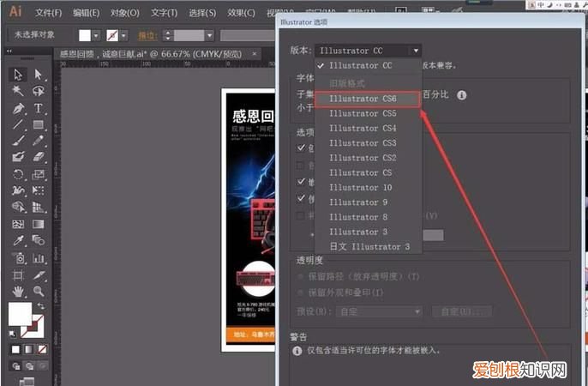
Task: Select the Blob Brush tool
Action: pos(18,156)
